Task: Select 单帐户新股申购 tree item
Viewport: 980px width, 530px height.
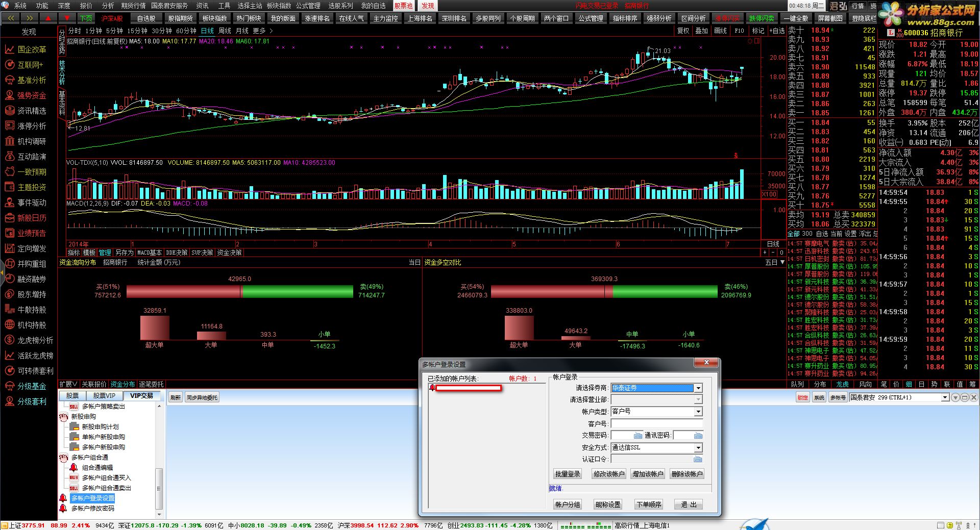Action: (103, 437)
